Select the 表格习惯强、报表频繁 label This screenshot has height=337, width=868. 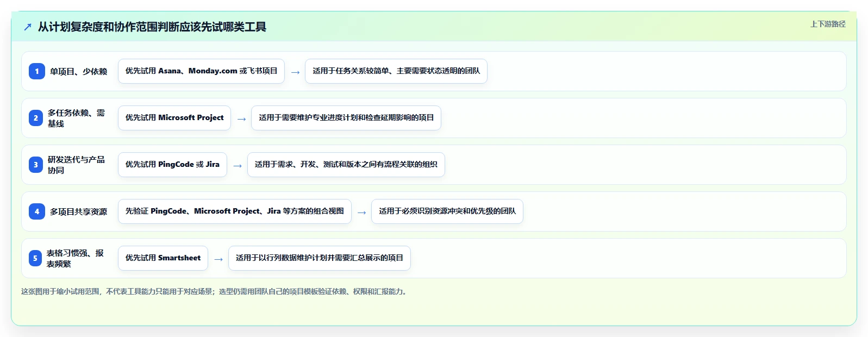point(75,258)
